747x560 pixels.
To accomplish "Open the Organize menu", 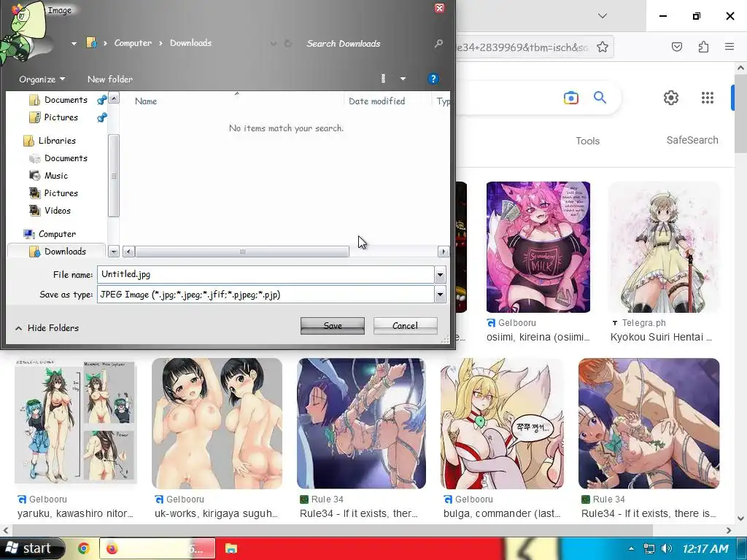I will point(42,79).
